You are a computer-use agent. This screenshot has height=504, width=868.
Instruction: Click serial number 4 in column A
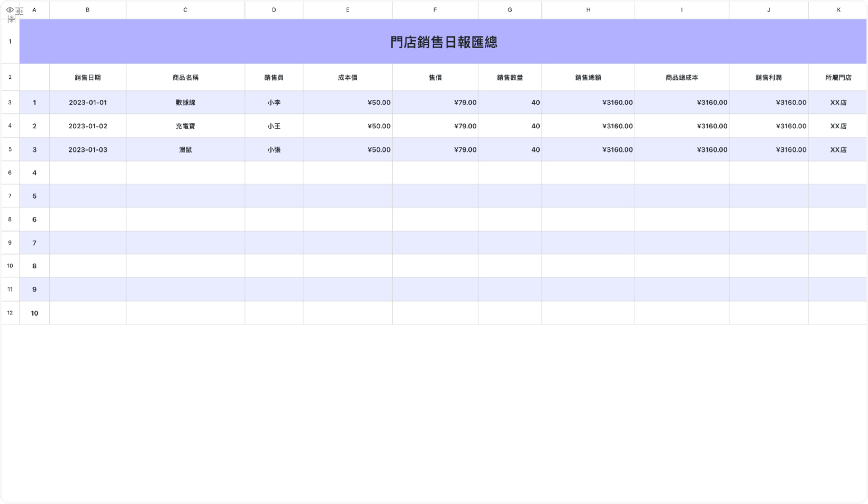click(34, 173)
